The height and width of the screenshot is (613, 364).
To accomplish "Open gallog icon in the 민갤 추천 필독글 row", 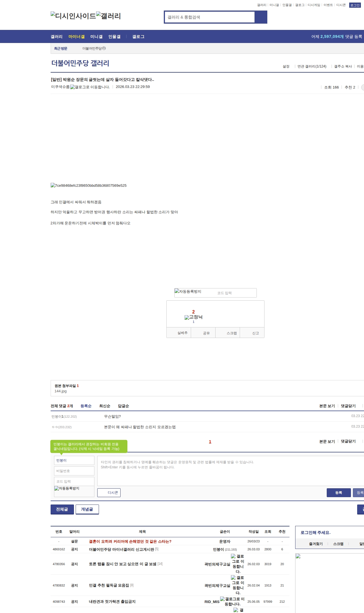I will 238,585.
